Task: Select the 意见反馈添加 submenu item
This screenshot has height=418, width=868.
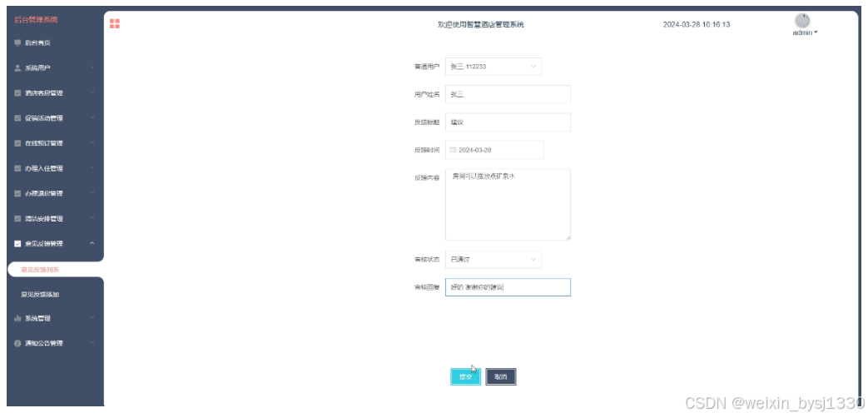Action: (41, 295)
